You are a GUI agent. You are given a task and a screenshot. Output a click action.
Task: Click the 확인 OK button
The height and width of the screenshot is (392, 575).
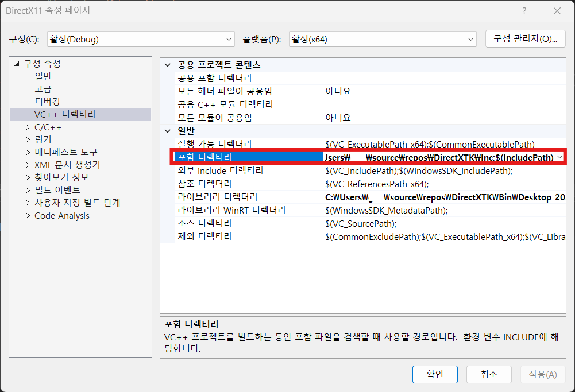coord(435,374)
